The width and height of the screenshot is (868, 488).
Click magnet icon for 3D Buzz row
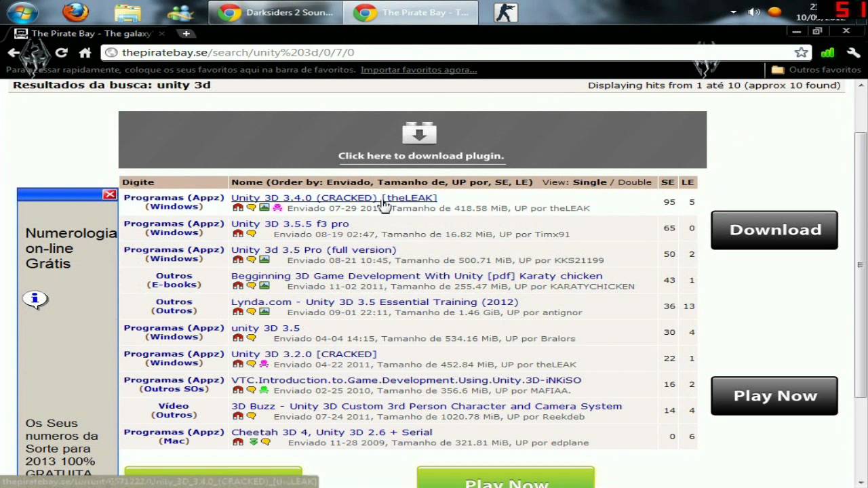[237, 416]
